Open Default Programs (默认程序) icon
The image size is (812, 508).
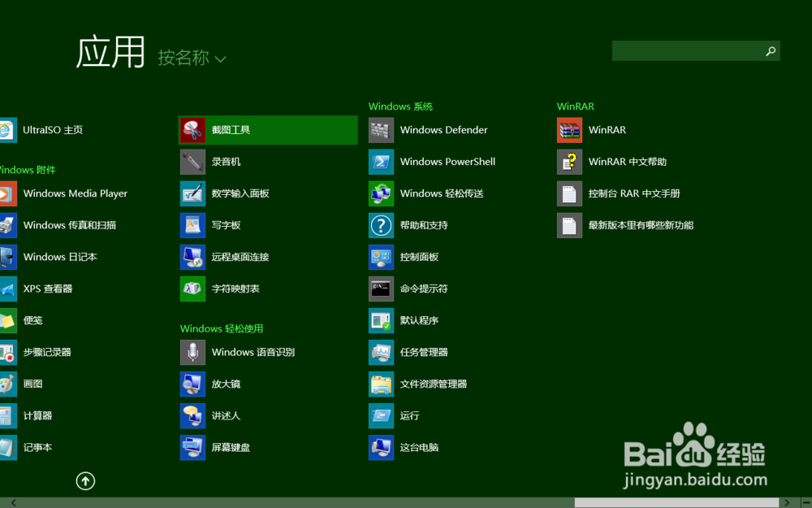381,320
